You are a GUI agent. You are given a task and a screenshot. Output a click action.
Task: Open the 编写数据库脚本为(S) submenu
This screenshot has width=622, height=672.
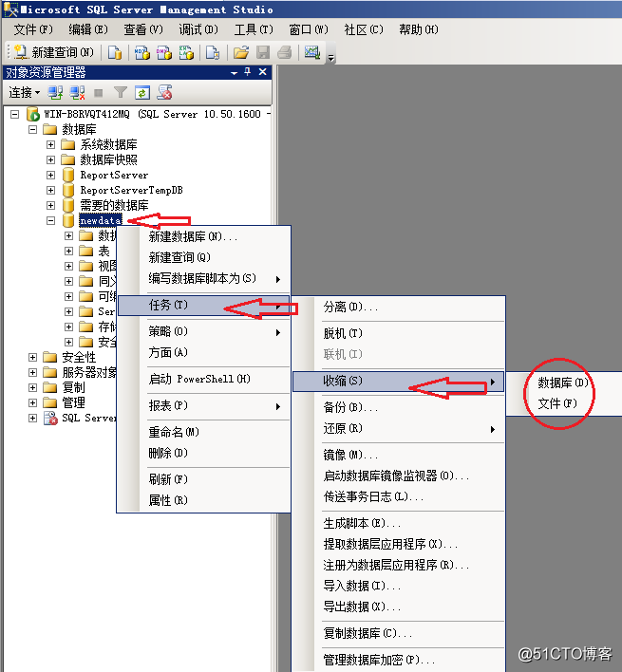(x=204, y=278)
